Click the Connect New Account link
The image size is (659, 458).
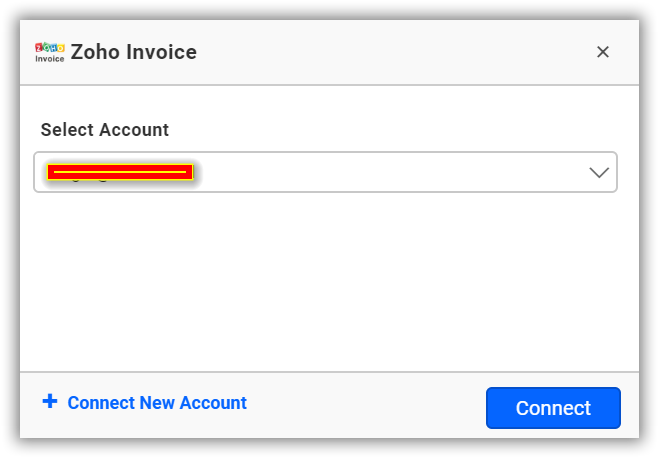[157, 403]
